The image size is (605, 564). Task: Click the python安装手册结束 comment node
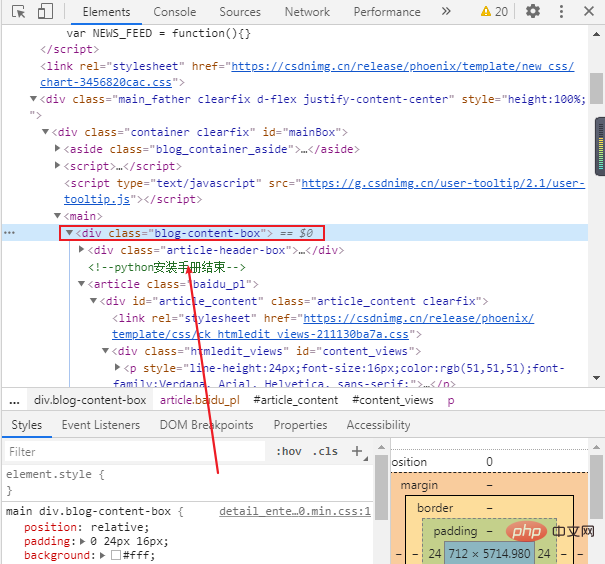tap(167, 267)
